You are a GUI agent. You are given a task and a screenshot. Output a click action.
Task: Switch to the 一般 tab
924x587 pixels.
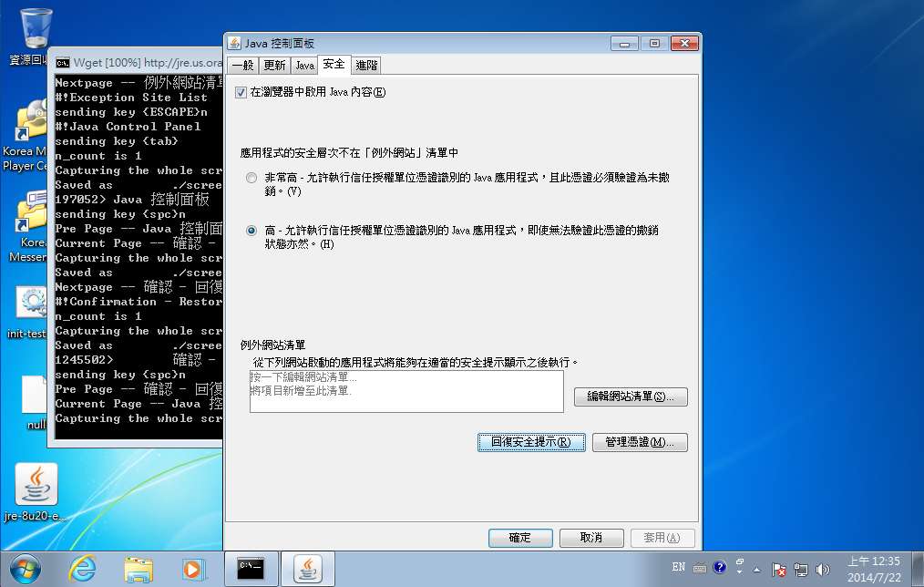pos(242,66)
